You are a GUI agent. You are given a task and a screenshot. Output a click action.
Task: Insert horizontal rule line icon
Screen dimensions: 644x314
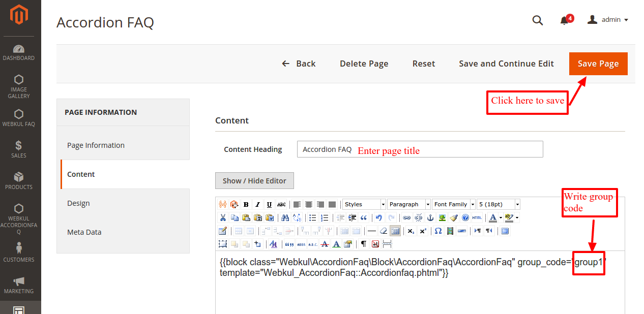tap(371, 231)
